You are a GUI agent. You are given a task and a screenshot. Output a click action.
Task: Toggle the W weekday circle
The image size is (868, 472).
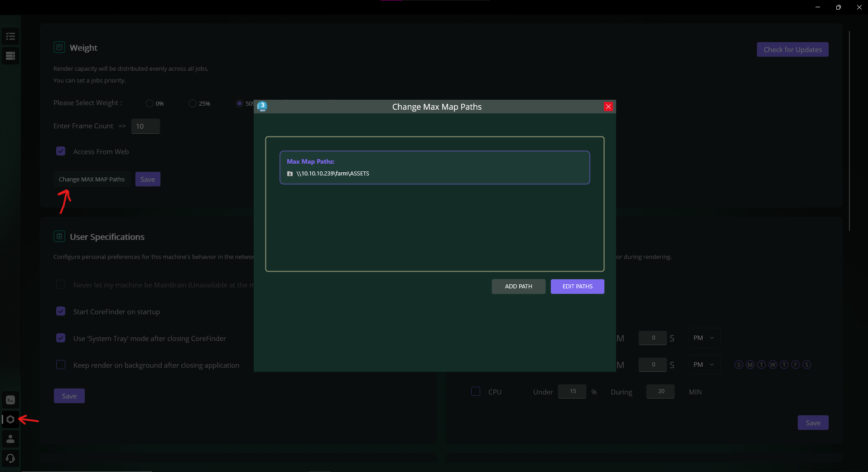click(x=773, y=365)
